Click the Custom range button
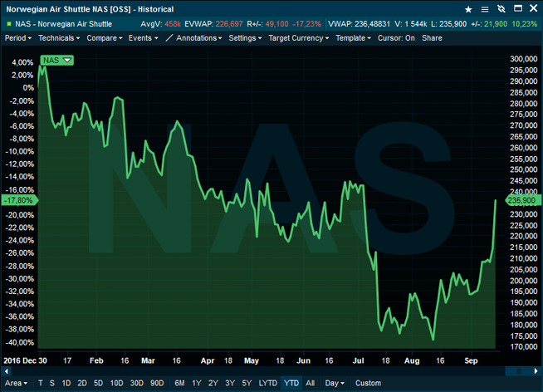 [x=368, y=383]
